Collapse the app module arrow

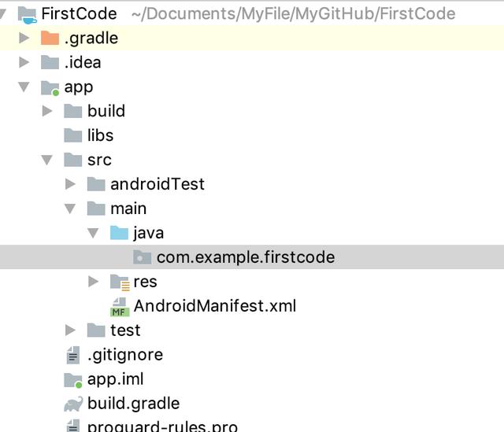pyautogui.click(x=24, y=87)
